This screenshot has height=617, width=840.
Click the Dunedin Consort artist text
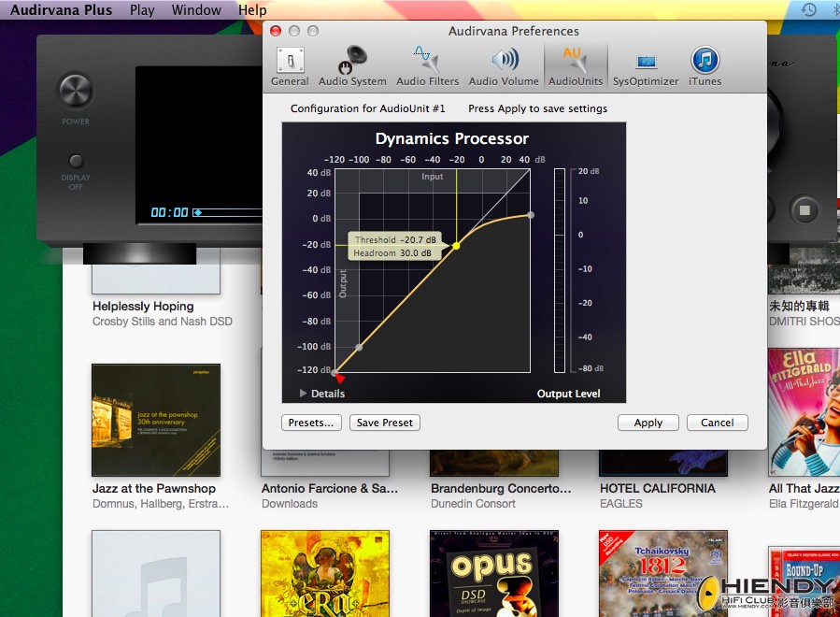coord(473,503)
